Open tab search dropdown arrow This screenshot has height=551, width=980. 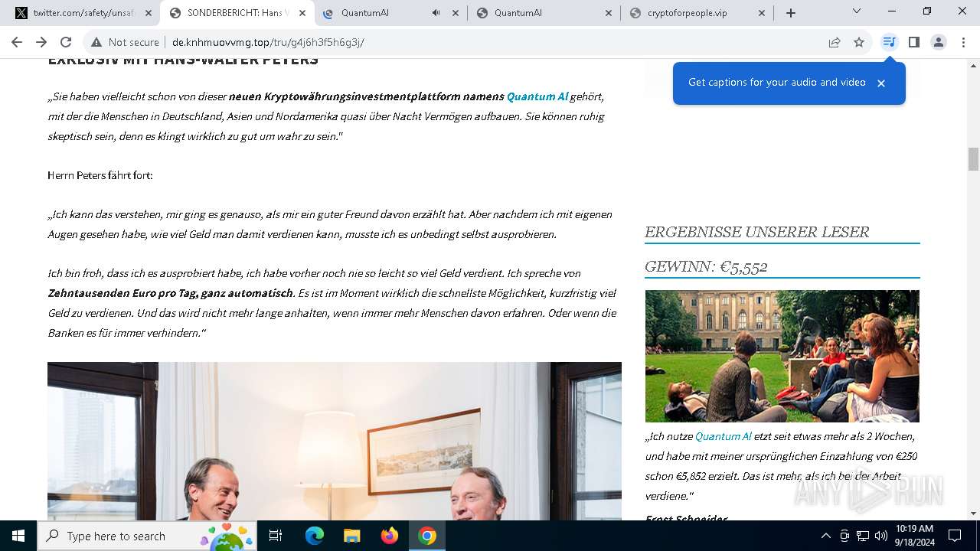[x=857, y=11]
